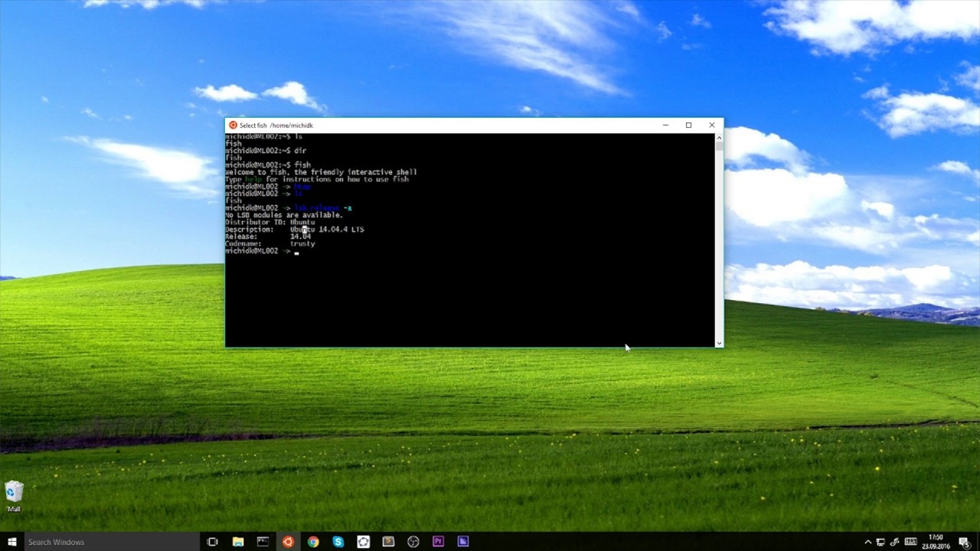Click 'Ubuntu 14.04.4 LTS' description text
The width and height of the screenshot is (980, 551).
click(x=327, y=230)
